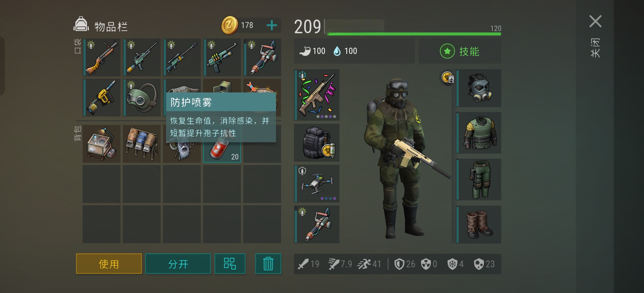644x293 pixels.
Task: Select the confetti assault rifle weapon slot
Action: click(317, 95)
